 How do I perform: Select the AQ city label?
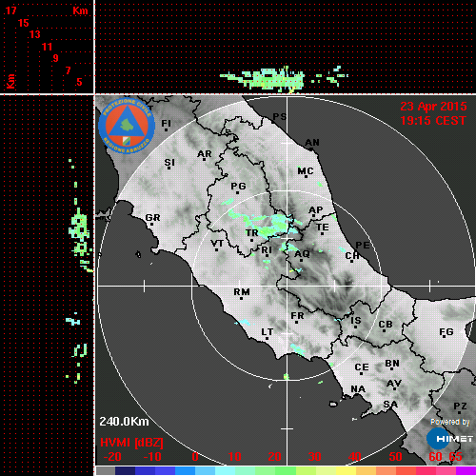302,254
